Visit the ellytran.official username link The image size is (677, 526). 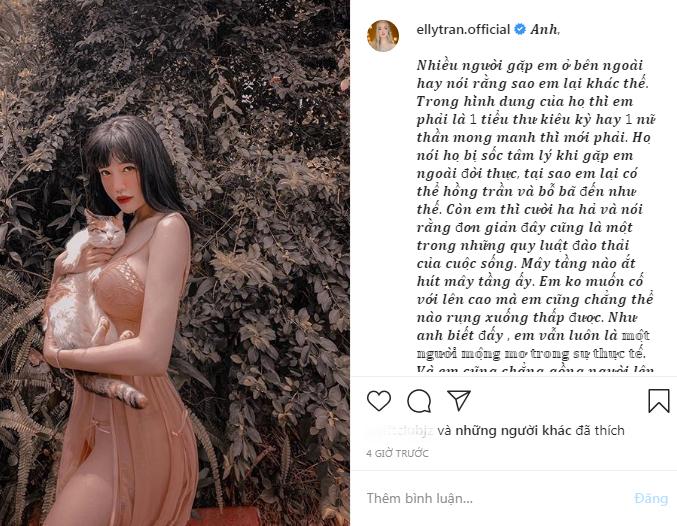(463, 29)
